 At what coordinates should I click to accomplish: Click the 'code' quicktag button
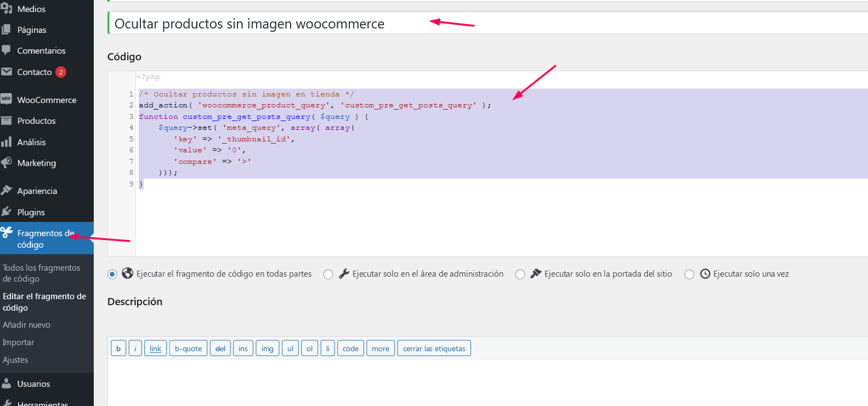pyautogui.click(x=350, y=348)
